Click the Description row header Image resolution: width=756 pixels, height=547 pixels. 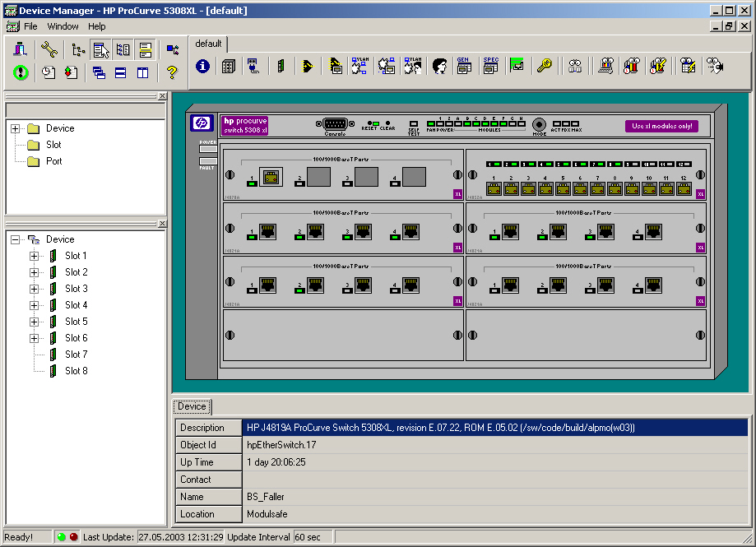[x=208, y=428]
